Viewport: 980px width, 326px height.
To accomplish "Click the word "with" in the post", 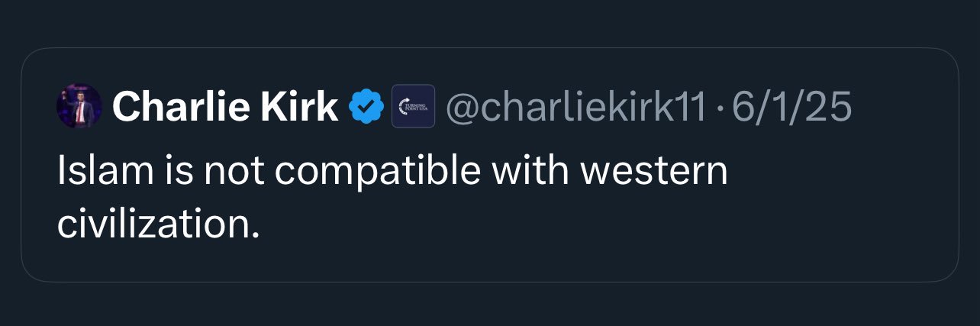I will (x=530, y=173).
